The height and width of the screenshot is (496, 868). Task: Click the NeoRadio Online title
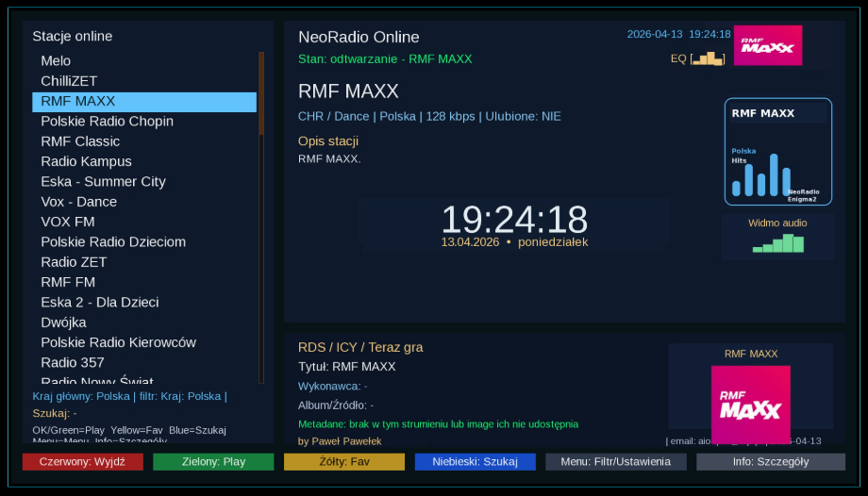click(x=359, y=37)
